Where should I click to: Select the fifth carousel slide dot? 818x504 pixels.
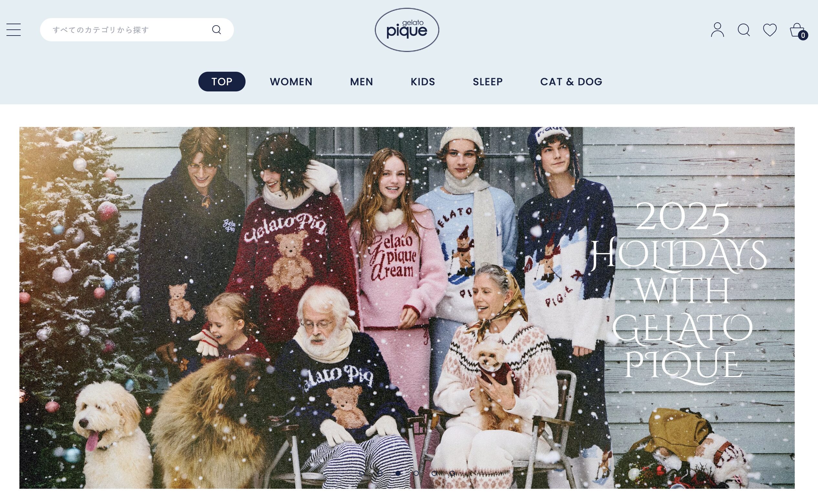pyautogui.click(x=434, y=473)
